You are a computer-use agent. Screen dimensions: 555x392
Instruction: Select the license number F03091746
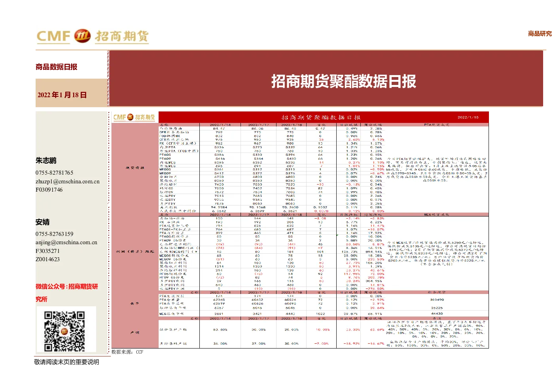(x=49, y=190)
